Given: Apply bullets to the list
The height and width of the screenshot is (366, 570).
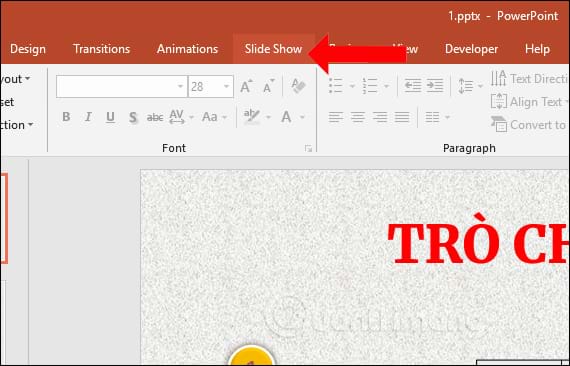Looking at the screenshot, I should click(336, 86).
